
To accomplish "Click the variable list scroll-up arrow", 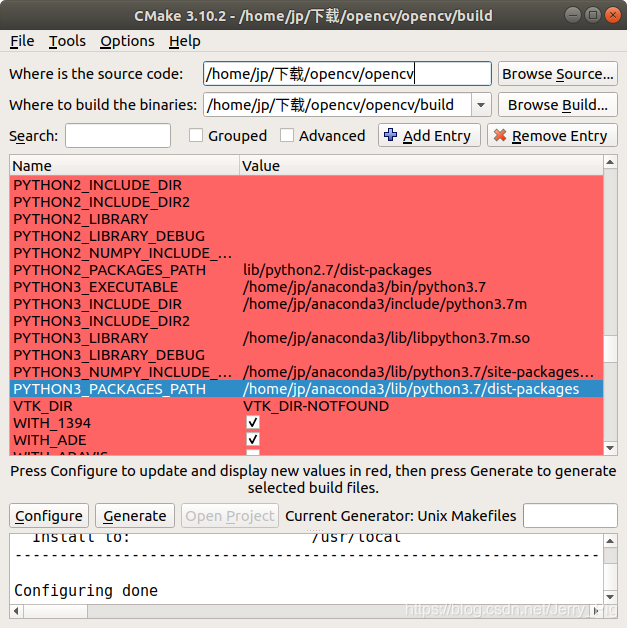I will click(x=610, y=162).
